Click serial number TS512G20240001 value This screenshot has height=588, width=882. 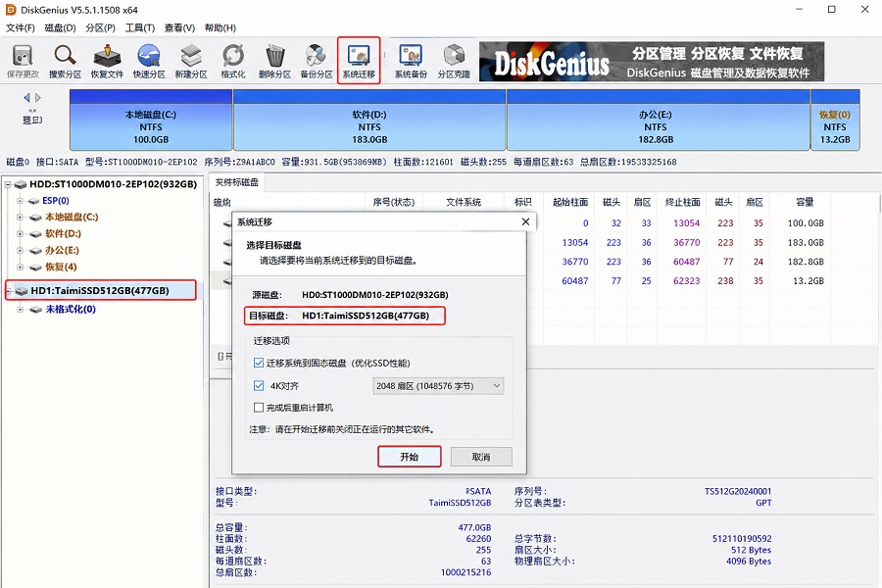click(738, 491)
